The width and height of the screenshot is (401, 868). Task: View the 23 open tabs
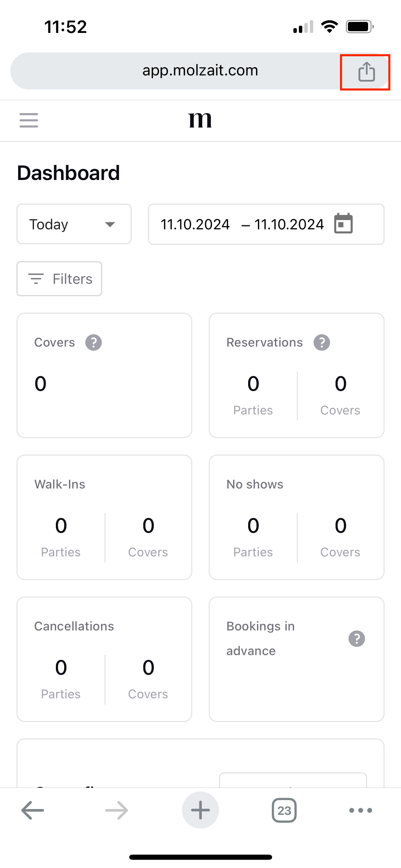coord(284,810)
